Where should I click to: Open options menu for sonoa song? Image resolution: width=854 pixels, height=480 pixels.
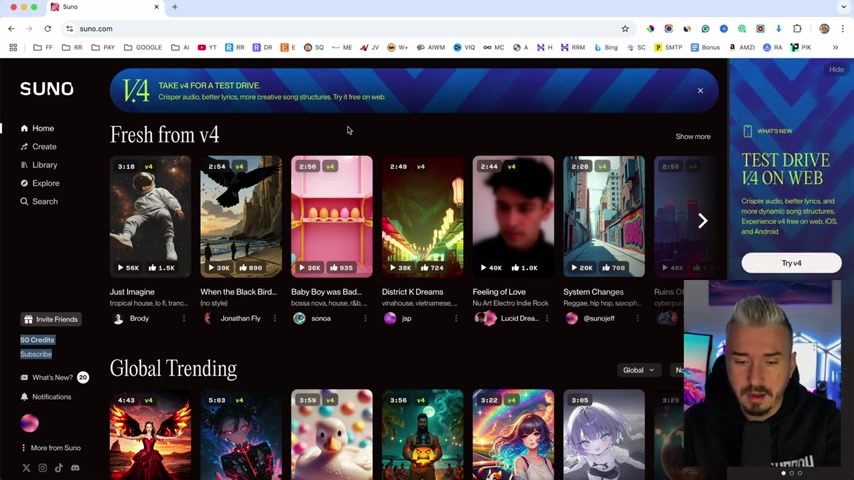pos(365,319)
